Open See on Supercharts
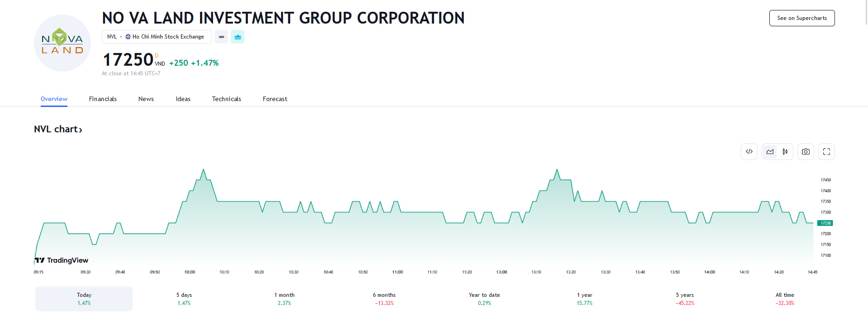Viewport: 868px width, 324px height. [x=801, y=18]
